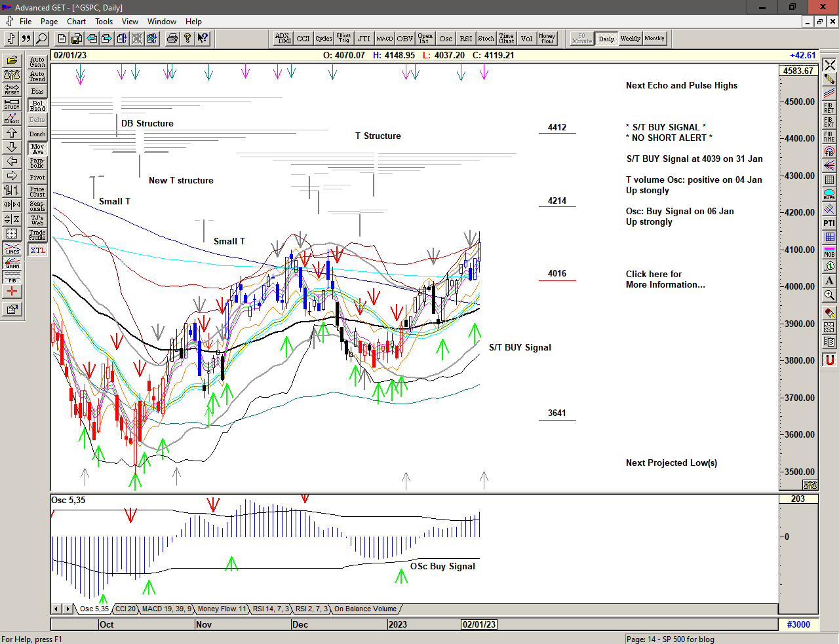Click the MACD indicator button
The width and height of the screenshot is (839, 644).
pos(385,39)
